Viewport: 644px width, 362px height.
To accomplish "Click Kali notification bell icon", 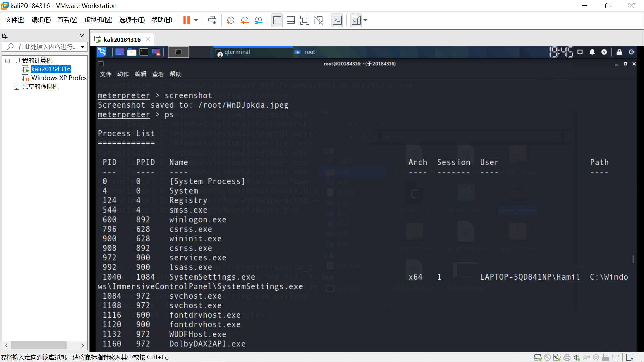I will (592, 52).
